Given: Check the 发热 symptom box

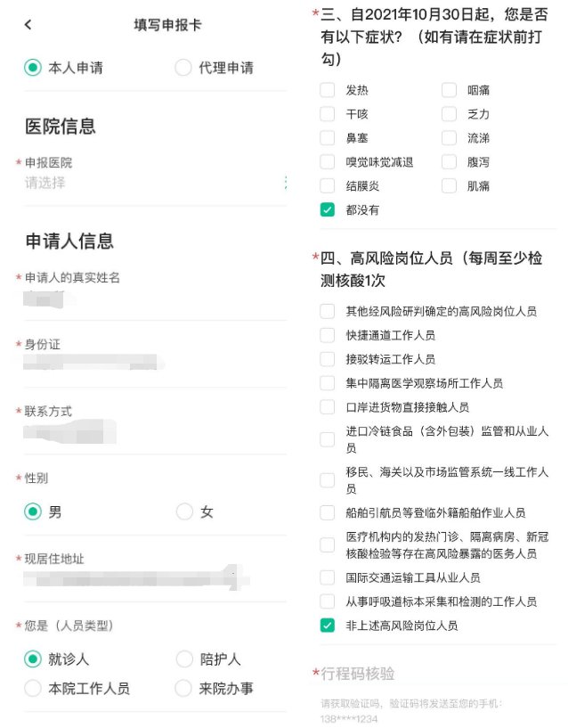Looking at the screenshot, I should pos(328,90).
